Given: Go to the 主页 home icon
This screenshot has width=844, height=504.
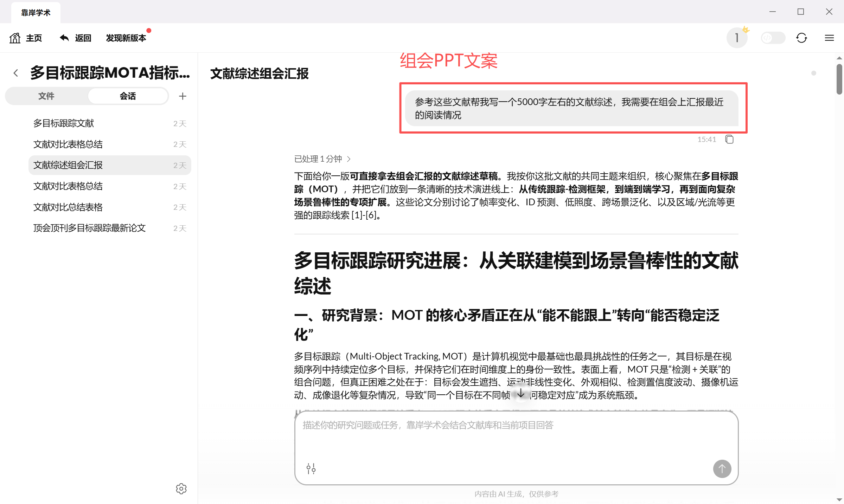Looking at the screenshot, I should coord(15,38).
